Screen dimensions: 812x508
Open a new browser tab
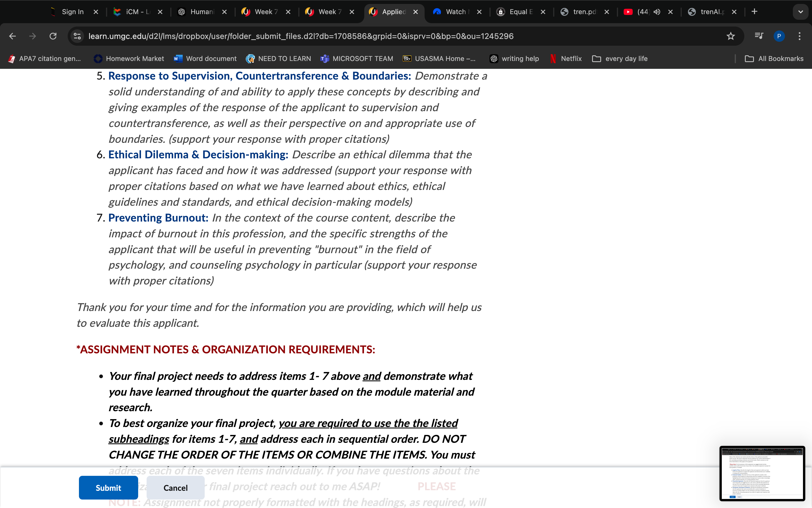754,12
